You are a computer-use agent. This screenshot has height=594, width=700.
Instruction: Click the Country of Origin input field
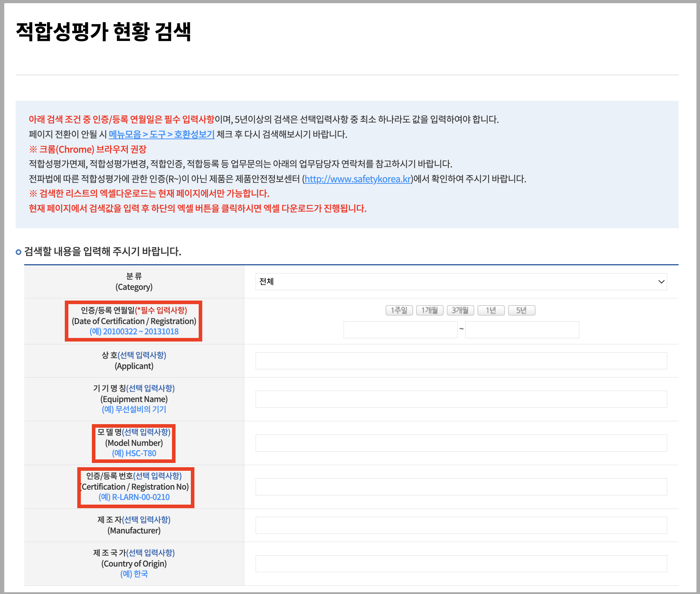point(461,564)
